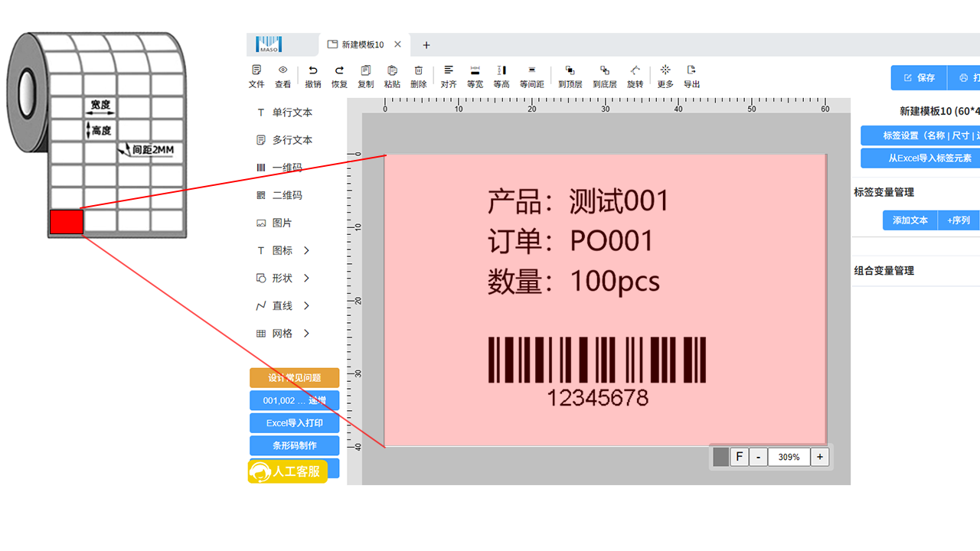Select the 12345678 barcode on label

point(597,371)
